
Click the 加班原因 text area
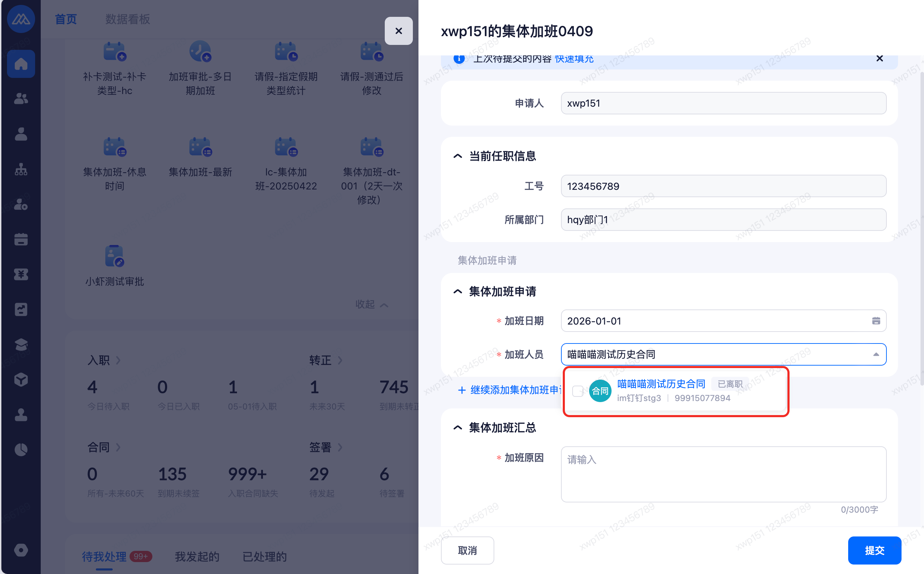tap(723, 474)
